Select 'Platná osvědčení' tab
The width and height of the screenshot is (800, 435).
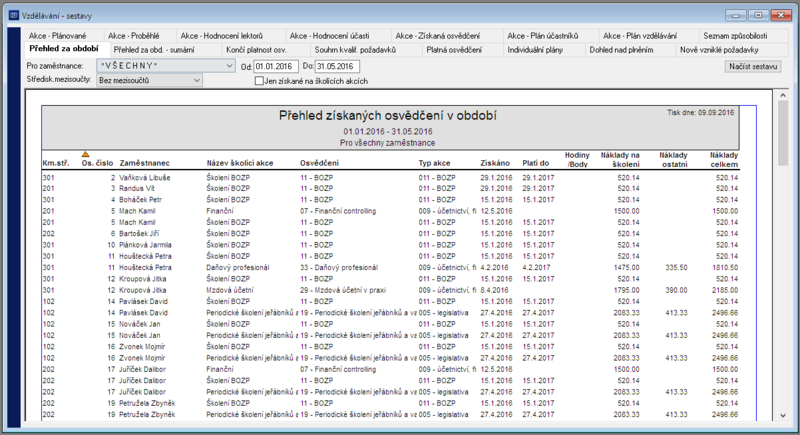454,50
